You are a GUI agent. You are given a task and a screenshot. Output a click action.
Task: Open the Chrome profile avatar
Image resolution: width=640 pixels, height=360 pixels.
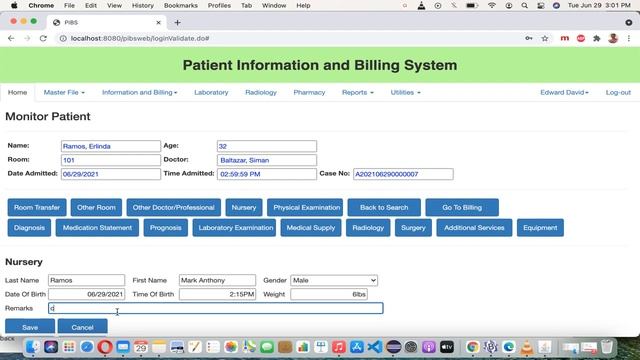coord(613,38)
